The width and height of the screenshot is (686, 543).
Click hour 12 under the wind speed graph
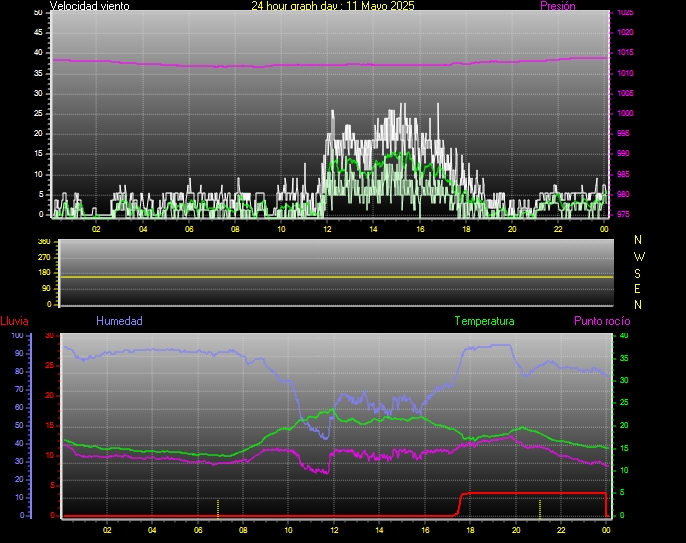(327, 229)
